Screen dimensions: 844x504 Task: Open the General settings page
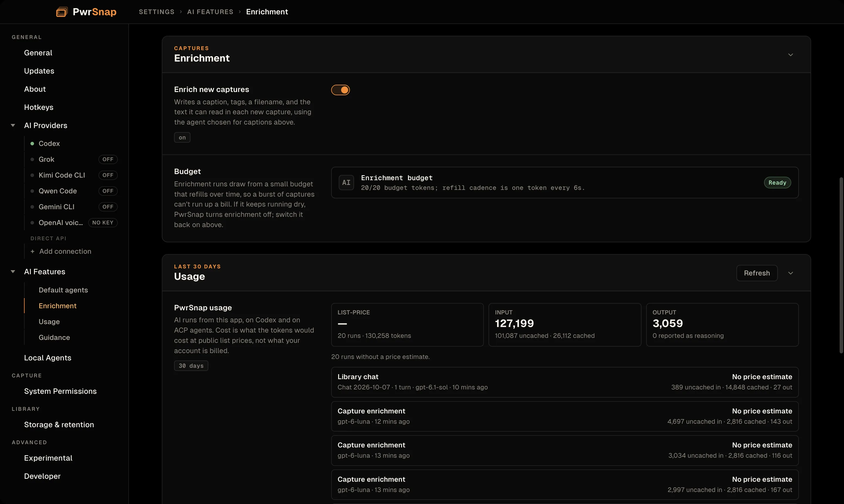38,53
